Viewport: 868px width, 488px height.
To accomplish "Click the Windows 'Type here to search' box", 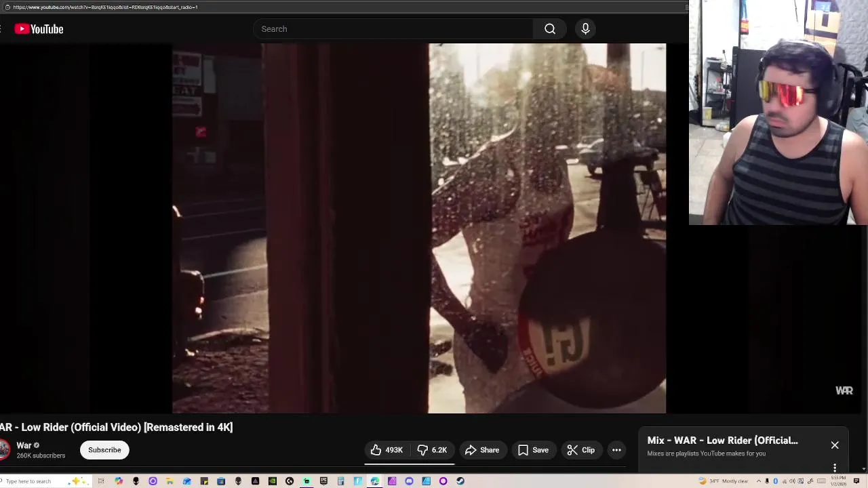I will 46,481.
